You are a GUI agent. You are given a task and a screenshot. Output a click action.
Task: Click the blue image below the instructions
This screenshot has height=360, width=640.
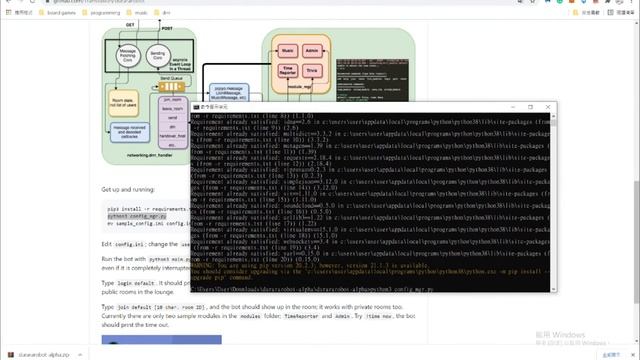pos(161,340)
